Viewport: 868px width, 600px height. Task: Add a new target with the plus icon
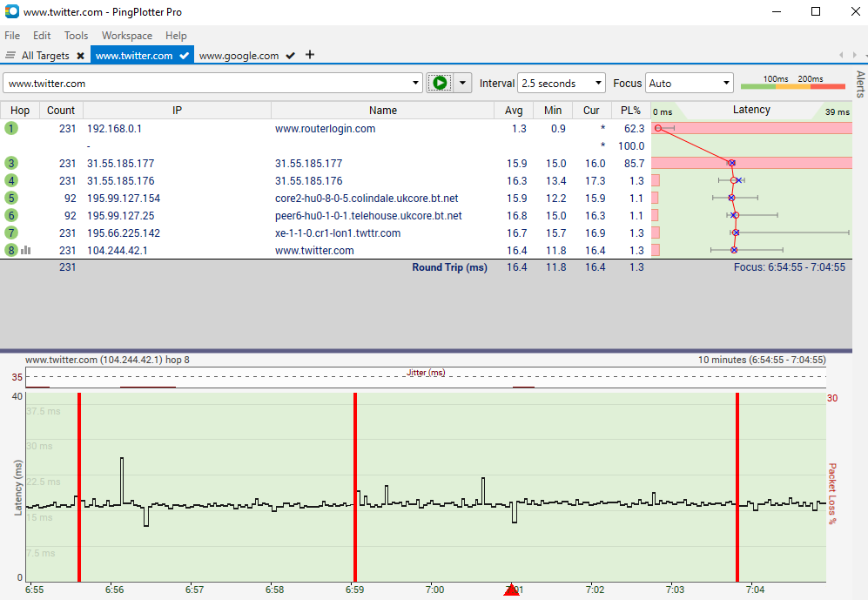[x=310, y=54]
